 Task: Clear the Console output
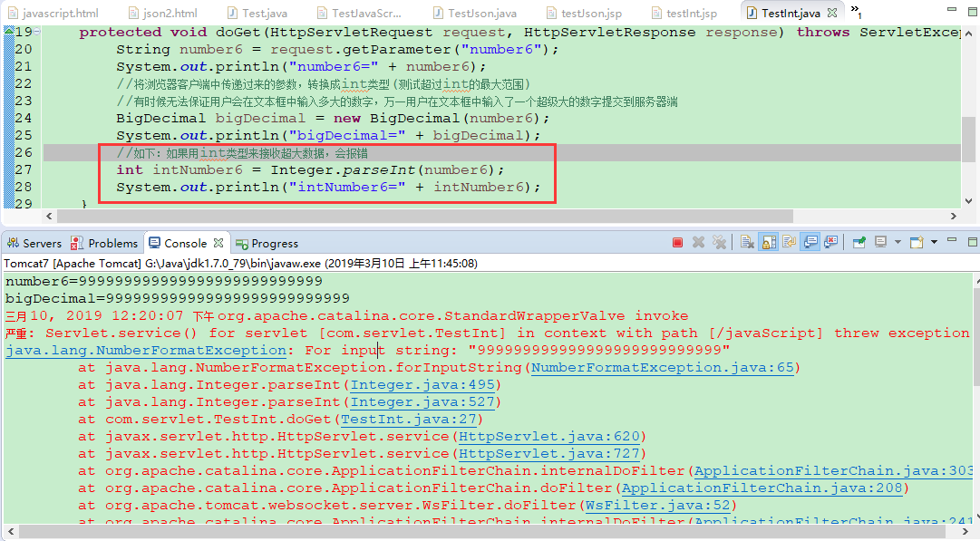click(745, 242)
